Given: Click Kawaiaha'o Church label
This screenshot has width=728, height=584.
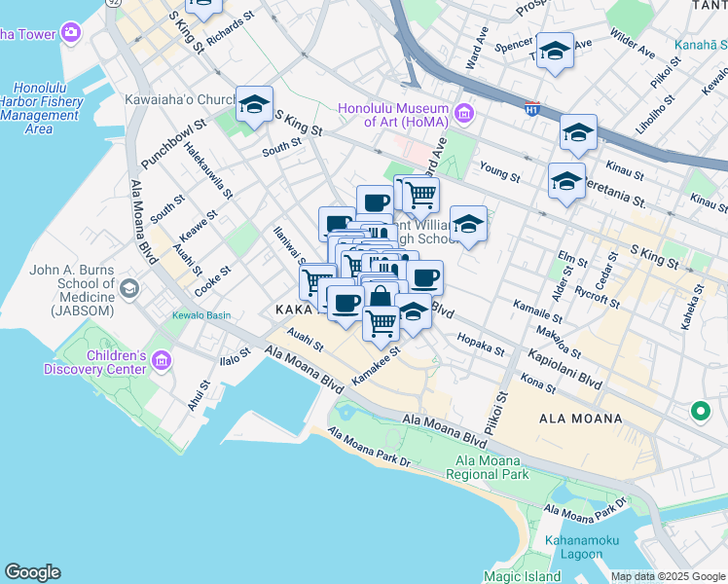Looking at the screenshot, I should pos(180,100).
